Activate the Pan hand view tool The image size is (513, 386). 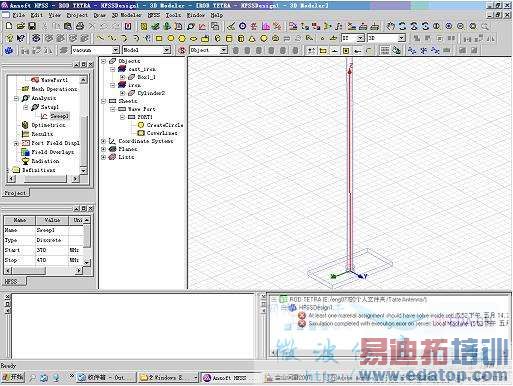pyautogui.click(x=391, y=26)
